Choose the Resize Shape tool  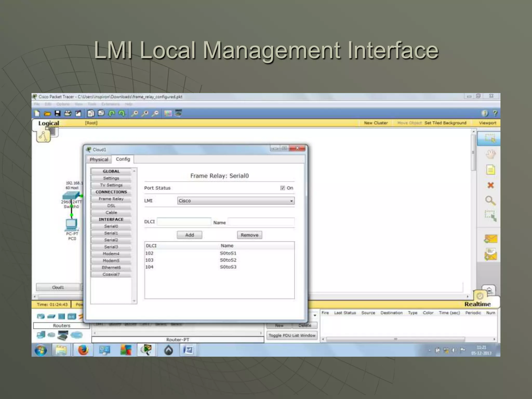point(490,216)
